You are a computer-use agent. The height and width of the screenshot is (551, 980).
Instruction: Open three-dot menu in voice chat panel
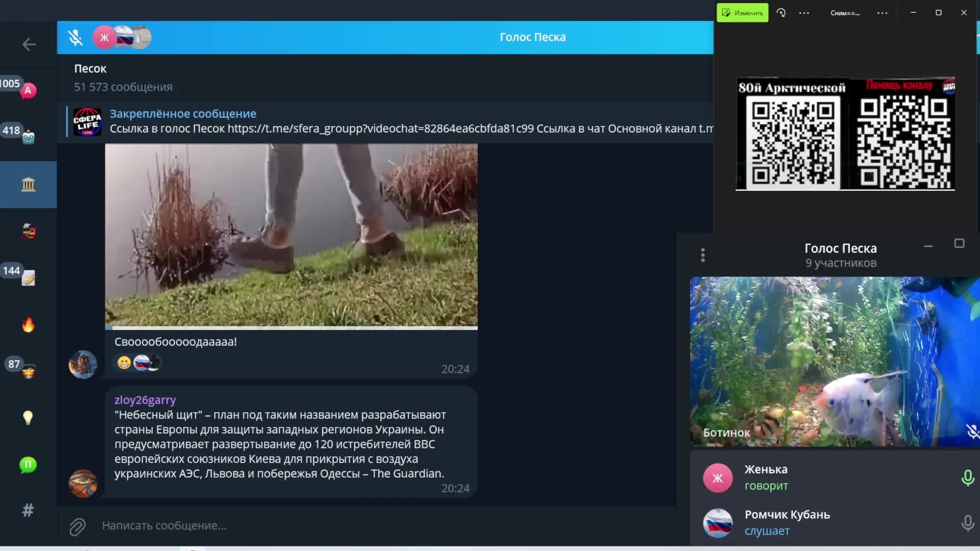click(x=703, y=255)
